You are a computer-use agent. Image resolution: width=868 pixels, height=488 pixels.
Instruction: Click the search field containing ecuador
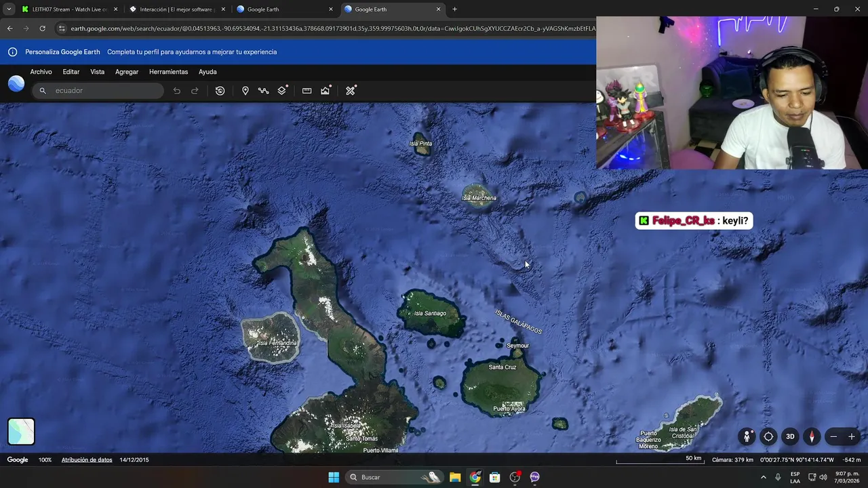click(98, 91)
